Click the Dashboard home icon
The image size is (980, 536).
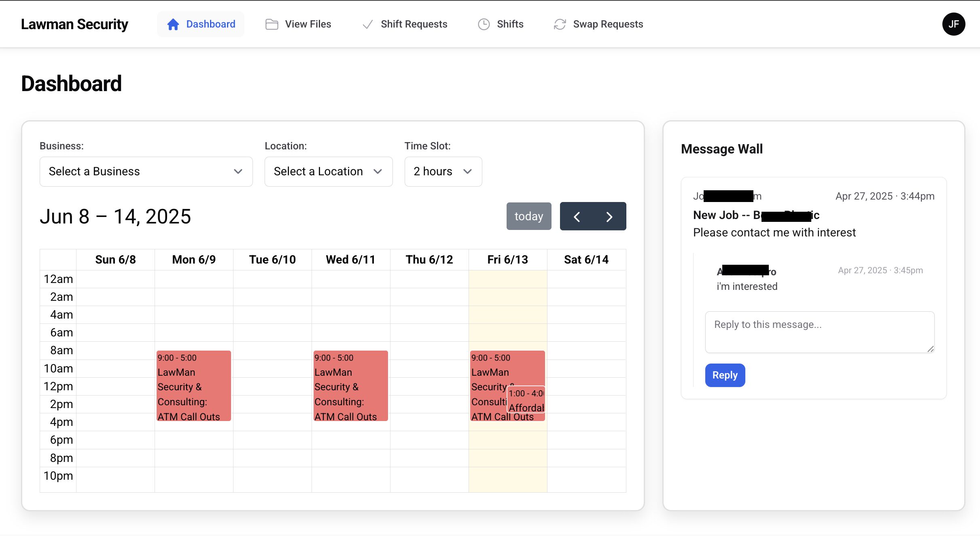pos(173,24)
